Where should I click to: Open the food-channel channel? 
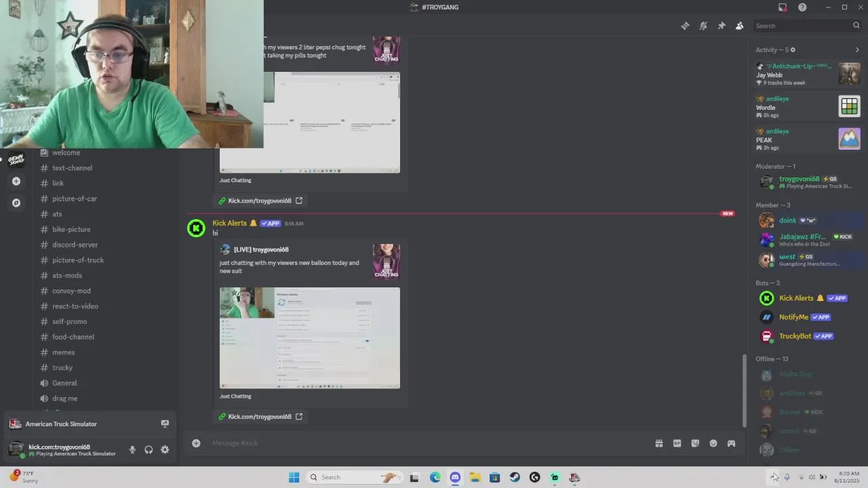tap(73, 337)
